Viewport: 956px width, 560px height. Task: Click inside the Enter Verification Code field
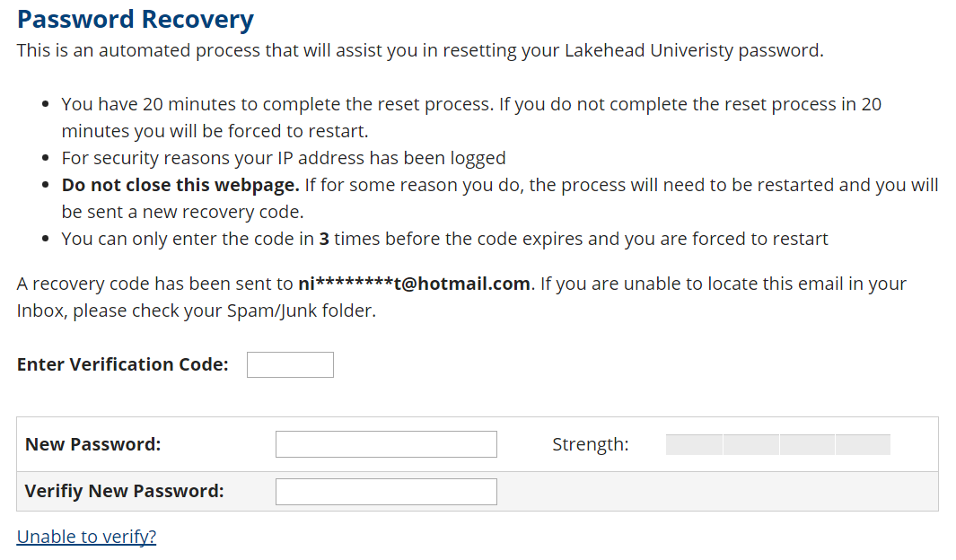click(x=289, y=364)
